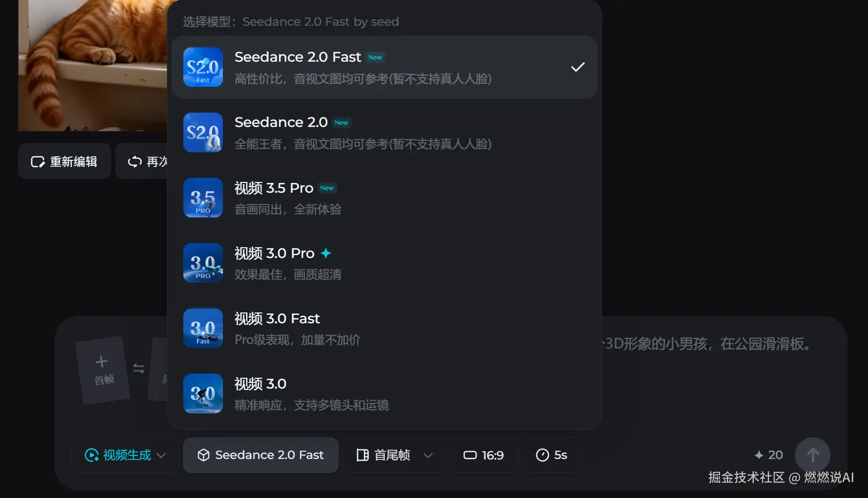Collapse the Seedance 2.0 Fast model selector

pyautogui.click(x=260, y=455)
